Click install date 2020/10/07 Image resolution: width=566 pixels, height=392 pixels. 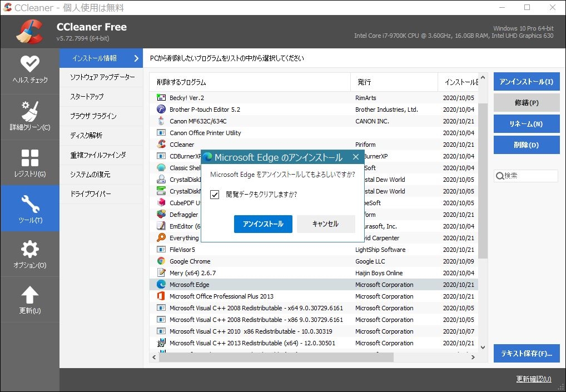pyautogui.click(x=459, y=331)
